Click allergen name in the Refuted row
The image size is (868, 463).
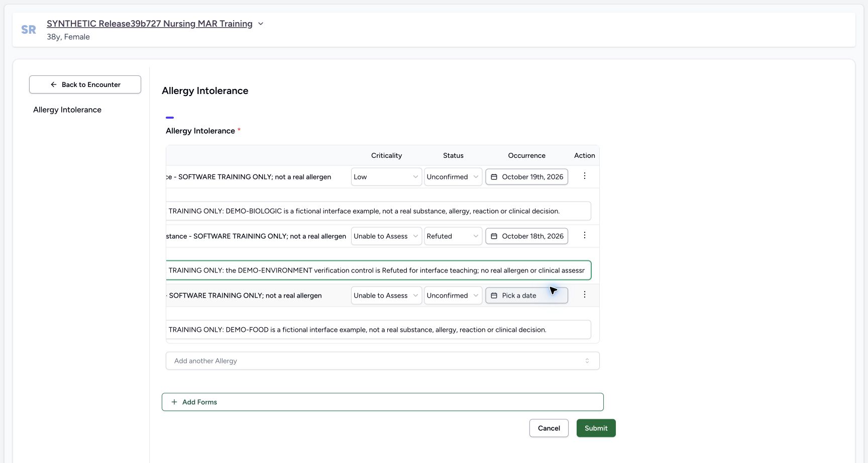[256, 236]
